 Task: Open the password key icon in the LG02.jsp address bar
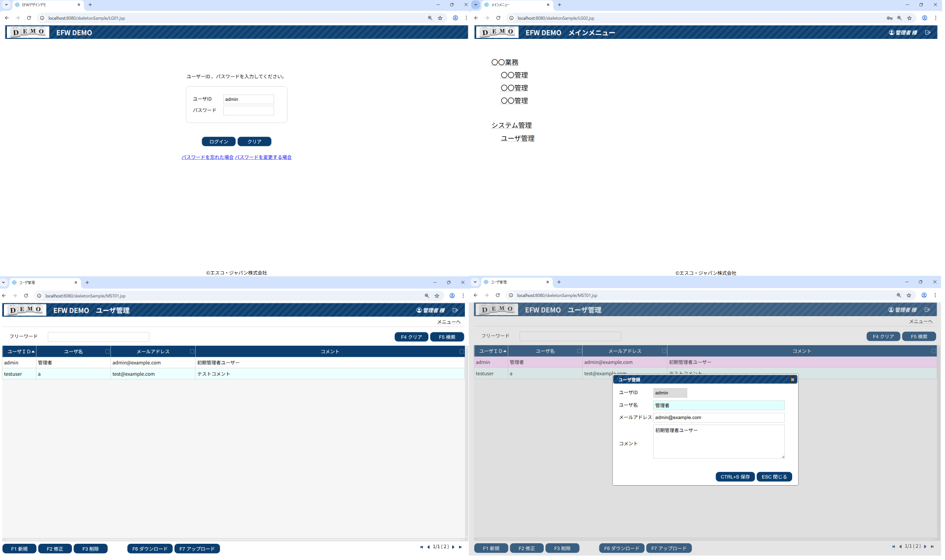[x=889, y=18]
